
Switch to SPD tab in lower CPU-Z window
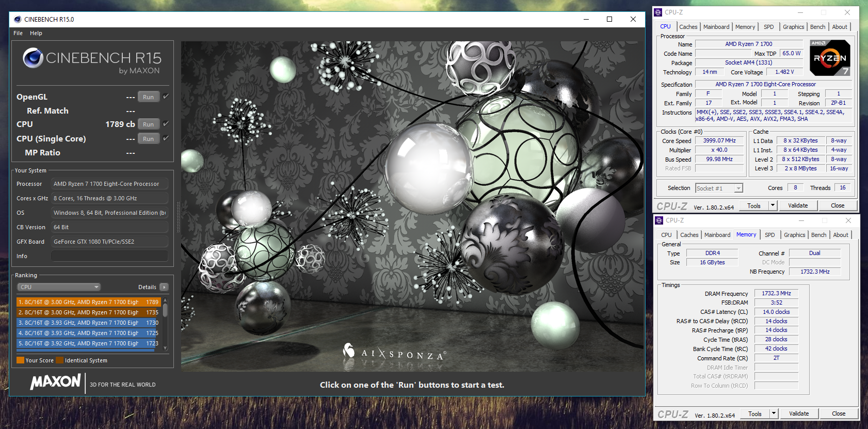(x=770, y=235)
